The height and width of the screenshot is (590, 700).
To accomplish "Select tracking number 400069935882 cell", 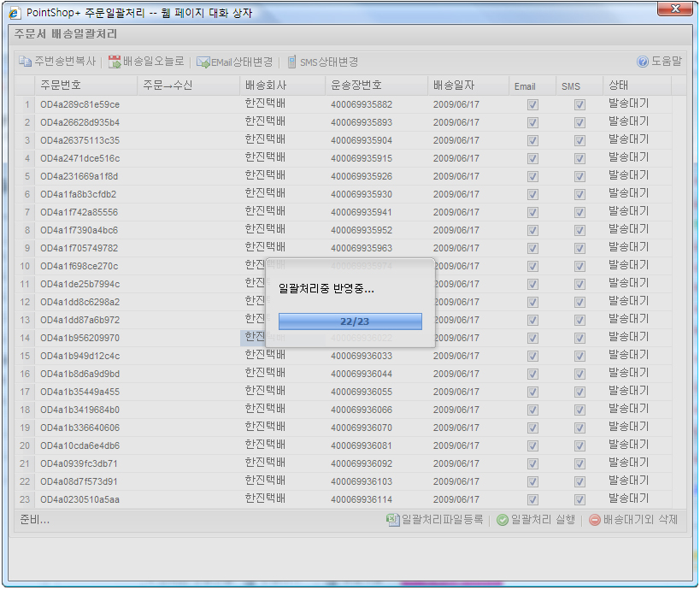I will coord(362,104).
